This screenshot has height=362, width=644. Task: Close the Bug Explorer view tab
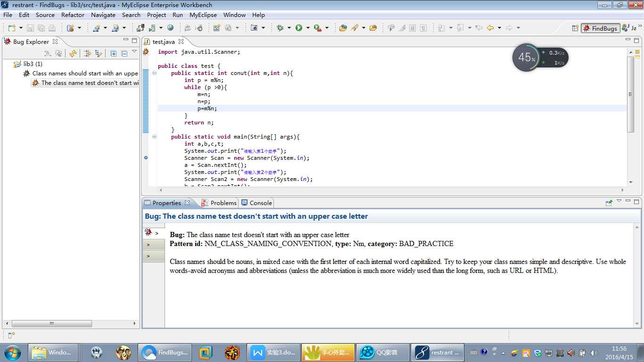click(x=55, y=41)
